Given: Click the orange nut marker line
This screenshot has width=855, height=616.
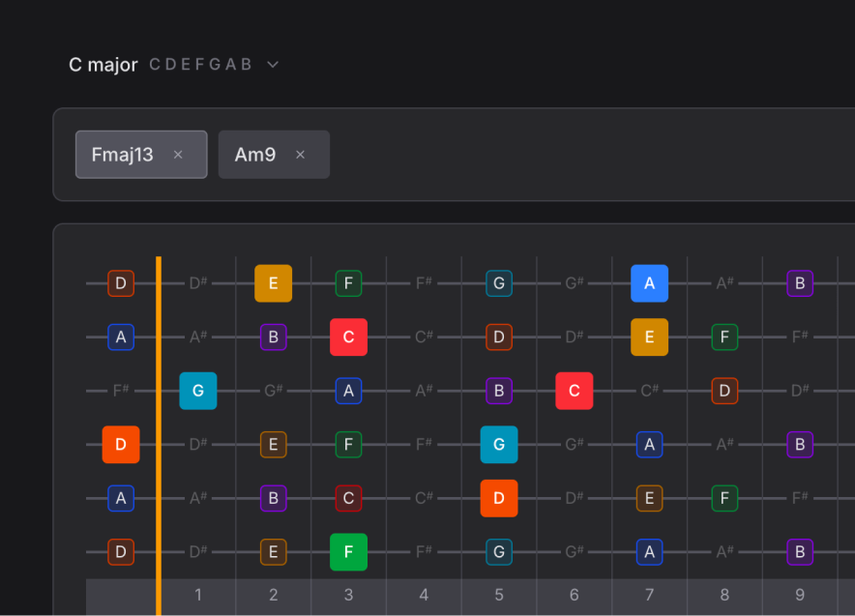Looking at the screenshot, I should 159,435.
